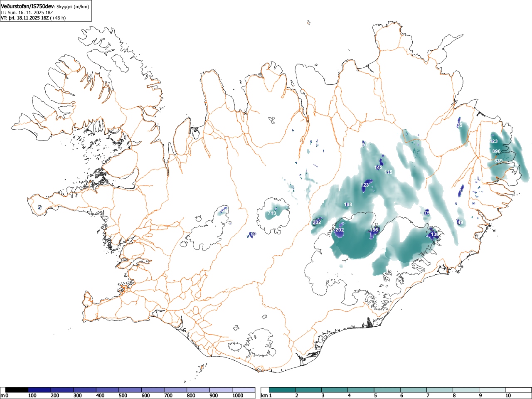The image size is (532, 399).
Task: Click the dark teal 1–2 km legend swatch
Action: tap(282, 390)
